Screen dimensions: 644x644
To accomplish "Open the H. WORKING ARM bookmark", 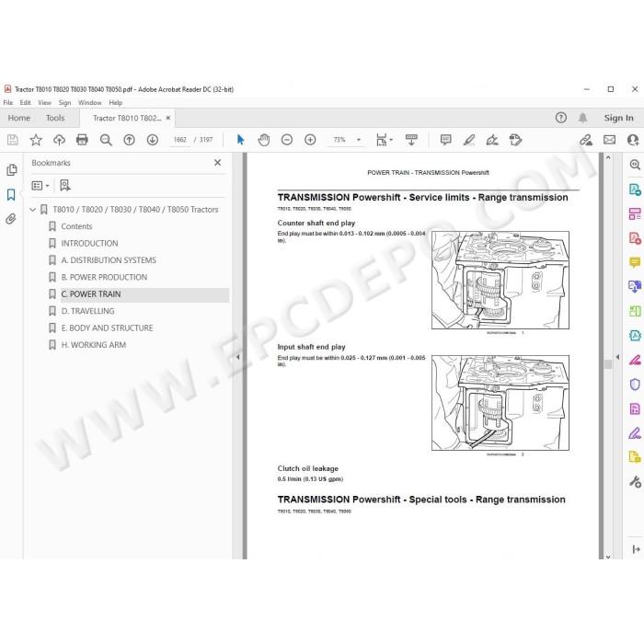I will pos(94,345).
